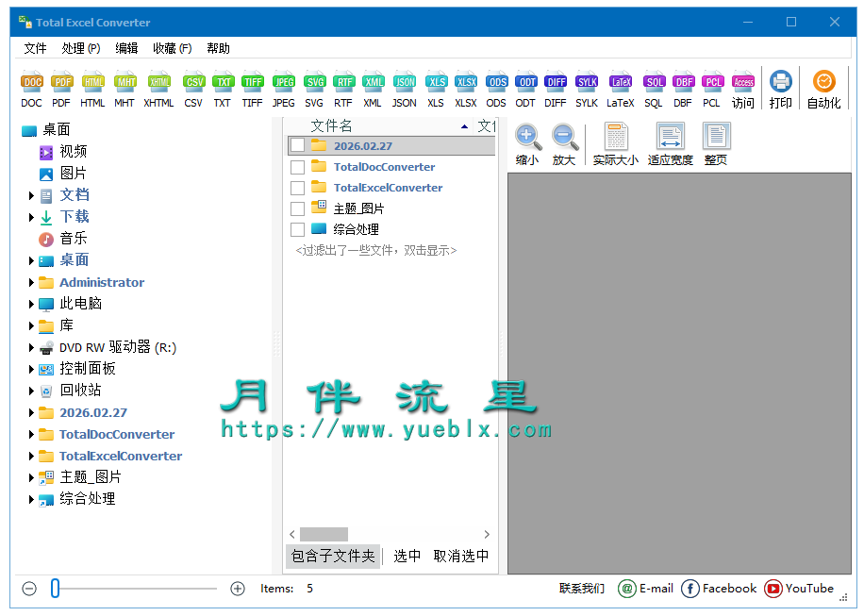The width and height of the screenshot is (864, 616).
Task: Choose XHTML output format
Action: click(158, 89)
